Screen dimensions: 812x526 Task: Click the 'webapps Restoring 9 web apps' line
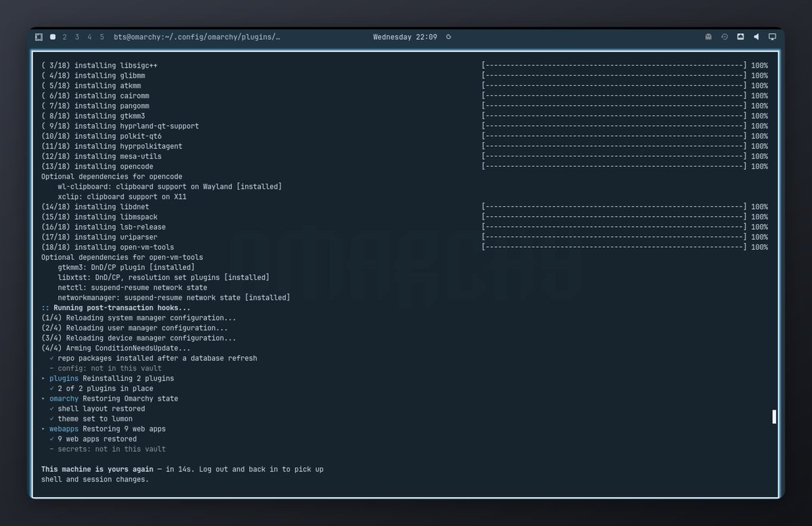pos(104,429)
